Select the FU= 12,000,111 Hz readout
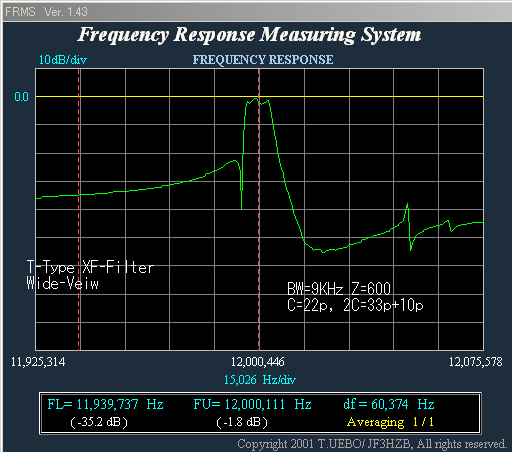Screen dimensions: 512x452 pos(252,404)
